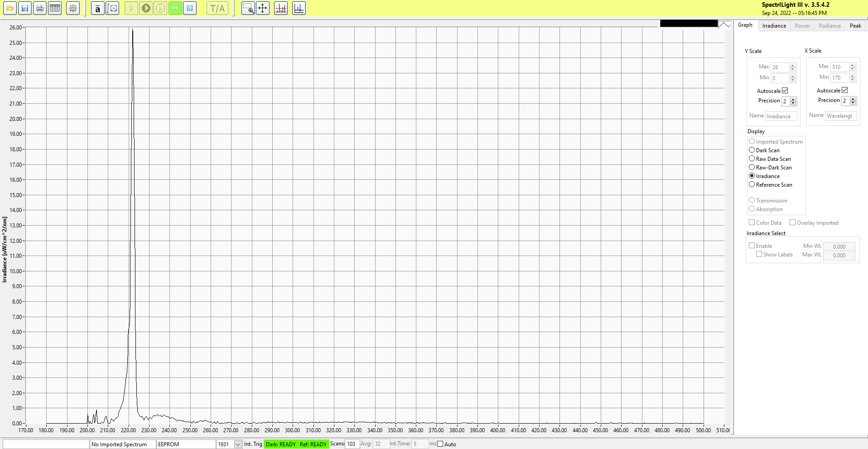Click the bright green fast-forward button

point(175,8)
